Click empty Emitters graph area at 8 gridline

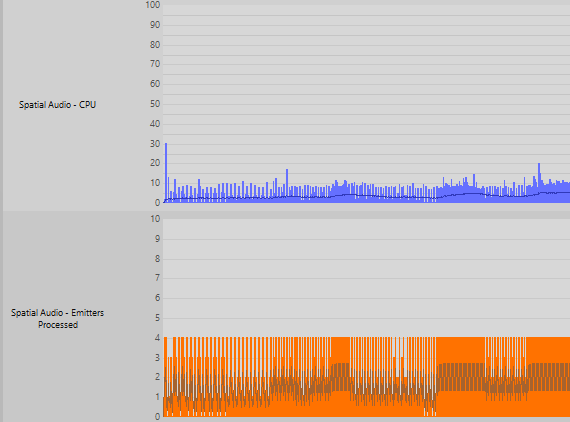coord(364,259)
